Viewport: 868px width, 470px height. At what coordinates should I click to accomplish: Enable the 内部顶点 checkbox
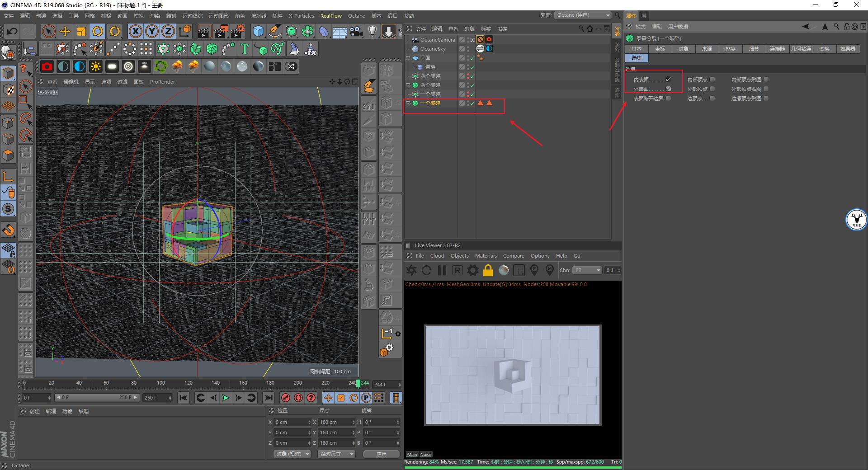(x=713, y=79)
